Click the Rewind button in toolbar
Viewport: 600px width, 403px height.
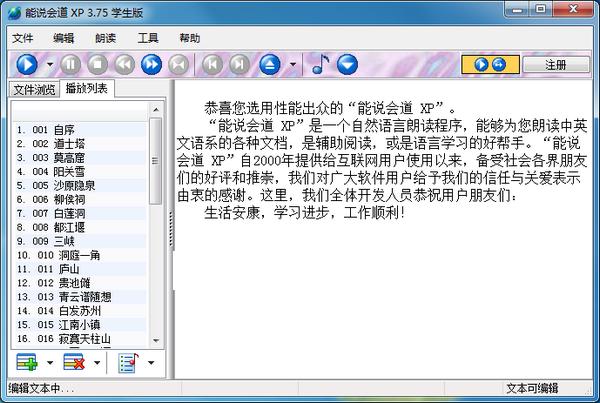pyautogui.click(x=125, y=64)
